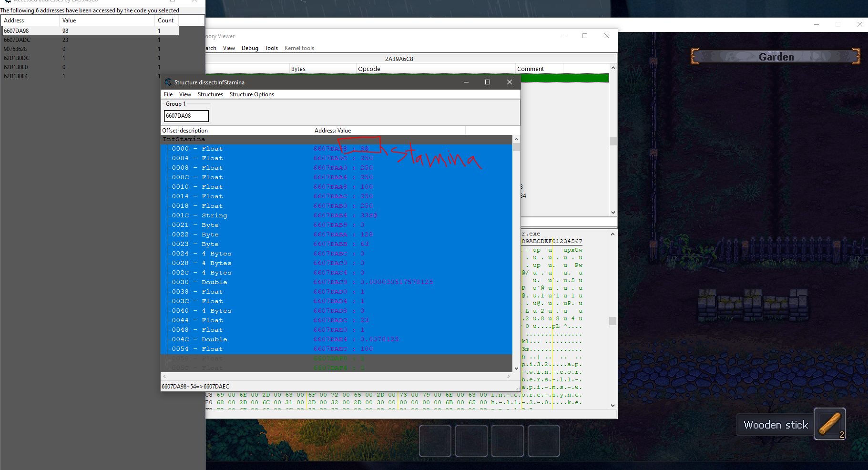Click the Wooden stick item icon
The image size is (868, 470).
click(829, 424)
